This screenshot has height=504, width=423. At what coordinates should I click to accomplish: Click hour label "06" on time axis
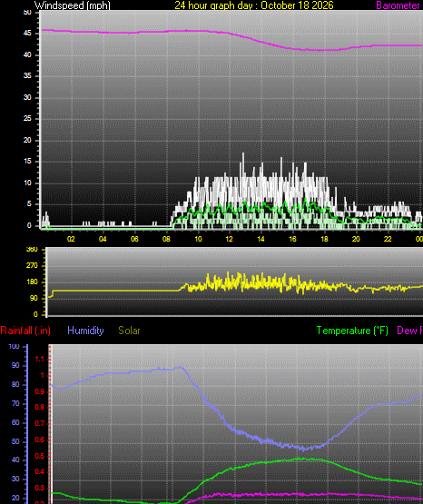134,239
